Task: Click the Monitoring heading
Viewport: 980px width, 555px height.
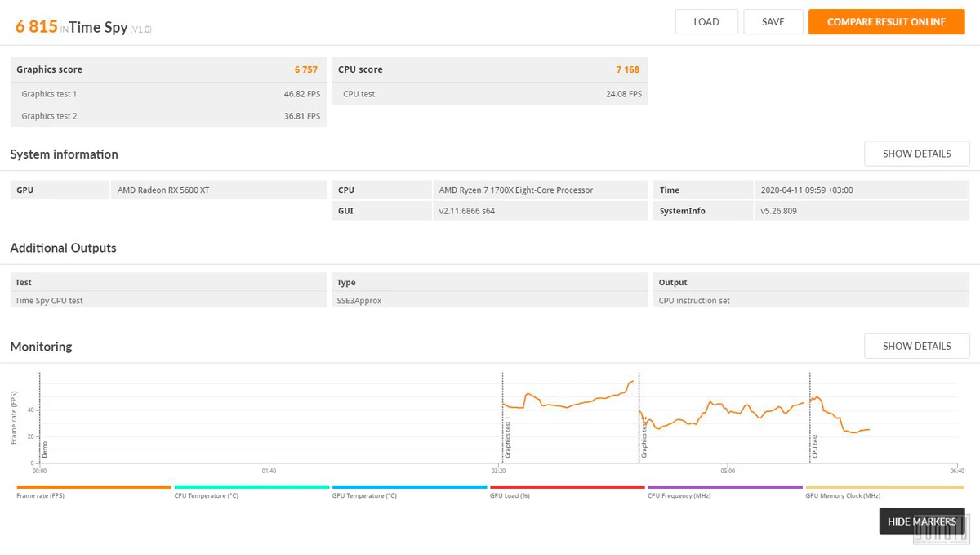Action: click(41, 347)
